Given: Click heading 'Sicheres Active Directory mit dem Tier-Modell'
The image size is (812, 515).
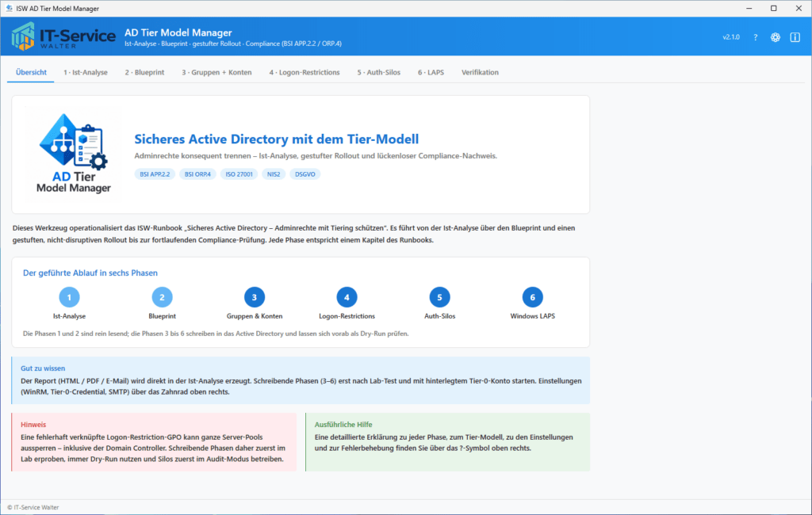Looking at the screenshot, I should click(x=277, y=139).
